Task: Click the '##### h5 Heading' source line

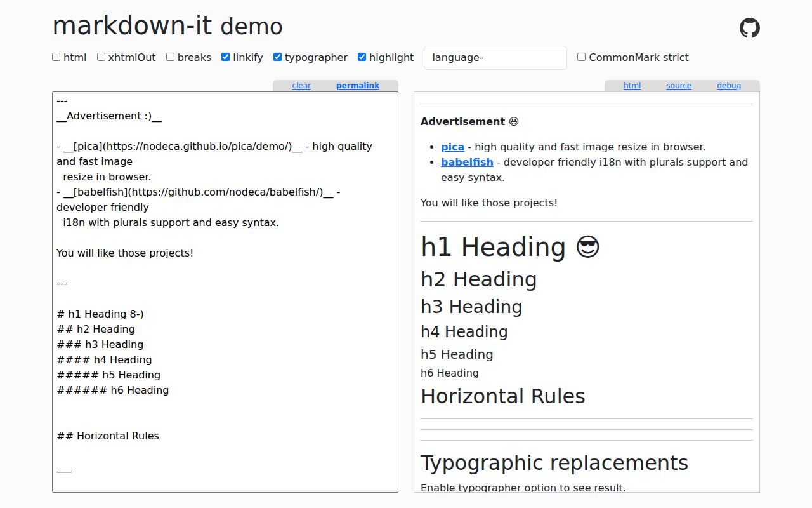Action: pyautogui.click(x=108, y=375)
